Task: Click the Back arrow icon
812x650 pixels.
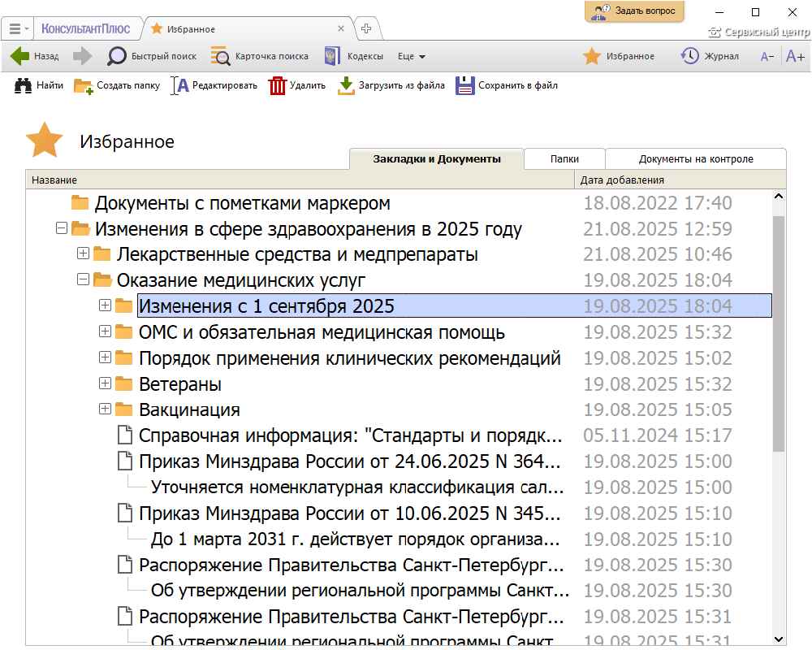Action: coord(20,56)
